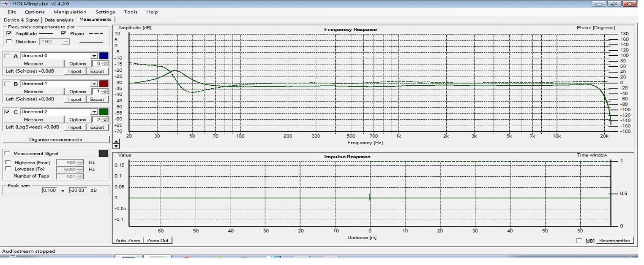Open the Unnamed-1 name dropdown
The width and height of the screenshot is (644, 265).
[94, 84]
